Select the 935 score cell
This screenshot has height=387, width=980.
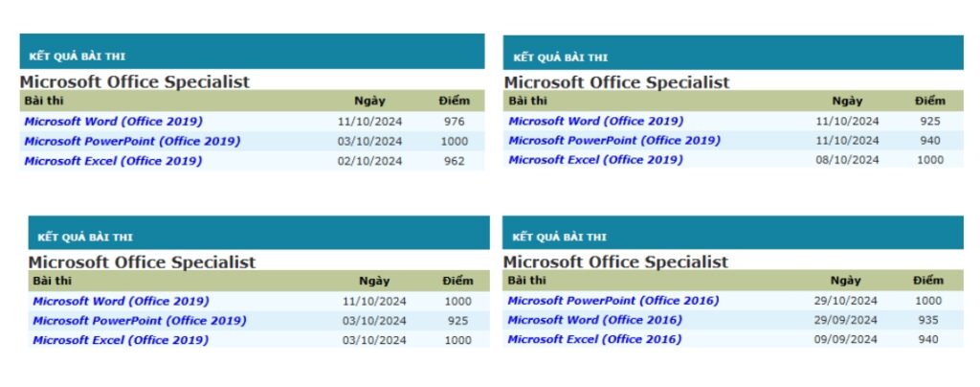click(x=928, y=320)
